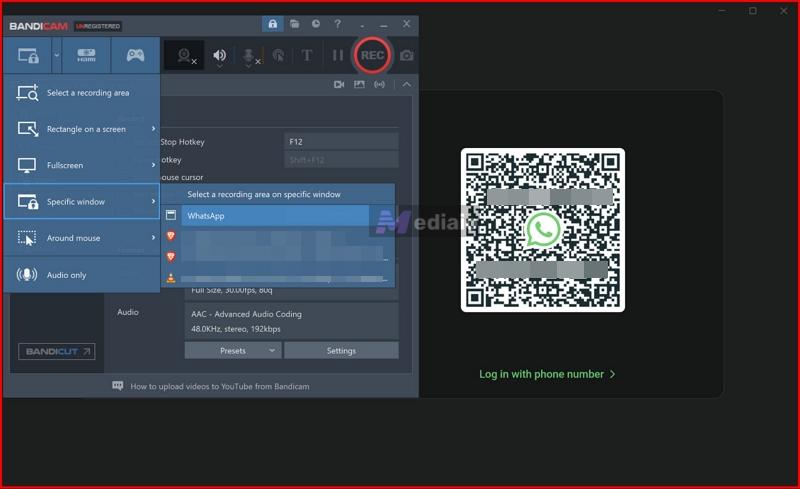Open Around mouse submenu
The width and height of the screenshot is (800, 489).
82,238
